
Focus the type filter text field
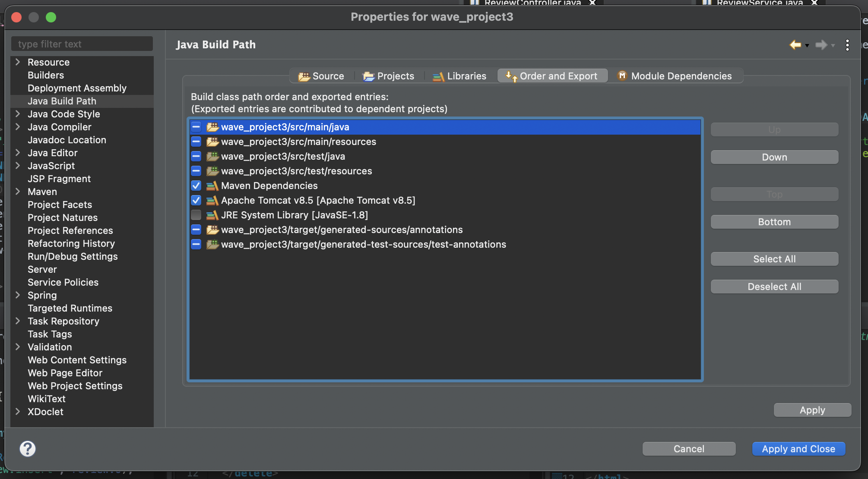tap(82, 44)
